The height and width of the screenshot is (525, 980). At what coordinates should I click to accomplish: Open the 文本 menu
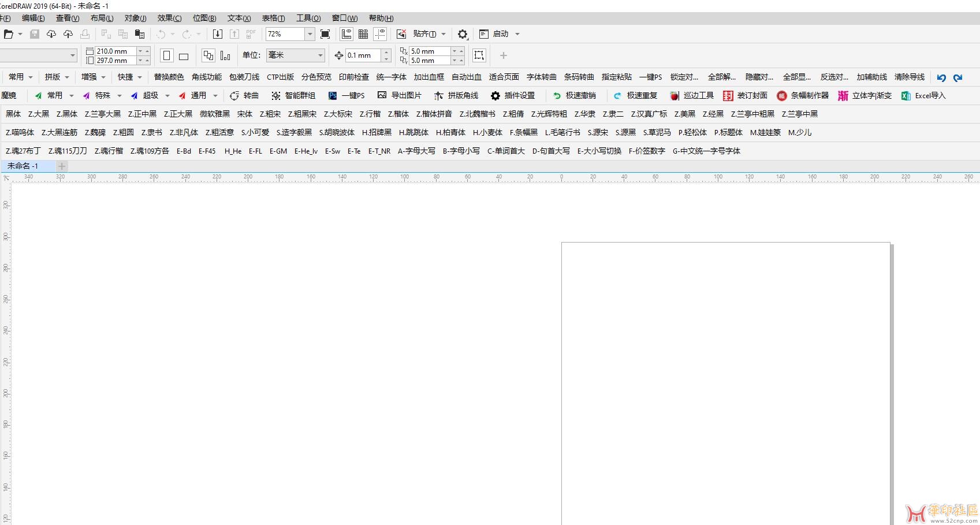239,18
